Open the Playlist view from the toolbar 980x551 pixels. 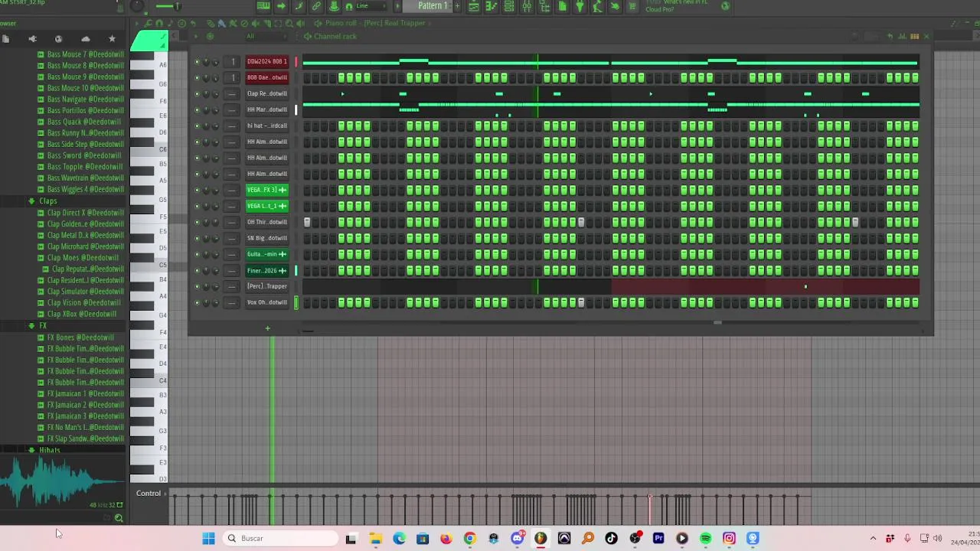click(x=474, y=6)
